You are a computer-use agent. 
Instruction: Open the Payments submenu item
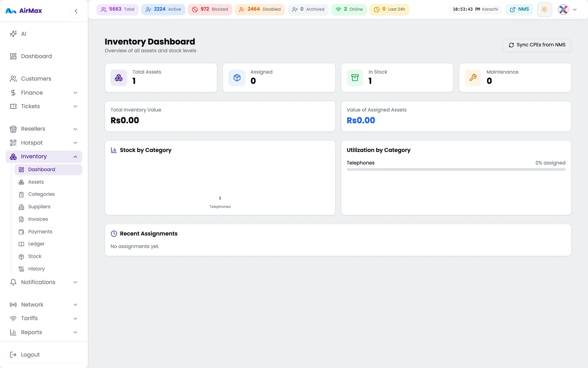pos(48,232)
